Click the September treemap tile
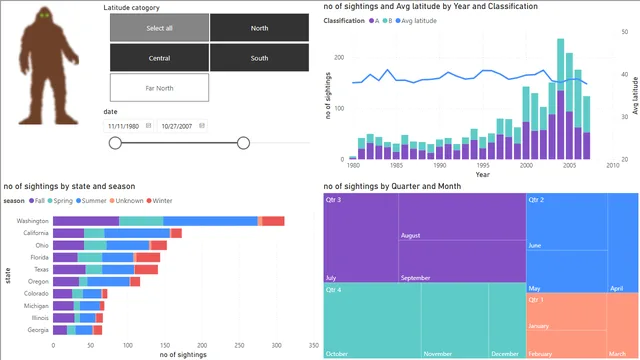640x360 pixels. click(462, 261)
